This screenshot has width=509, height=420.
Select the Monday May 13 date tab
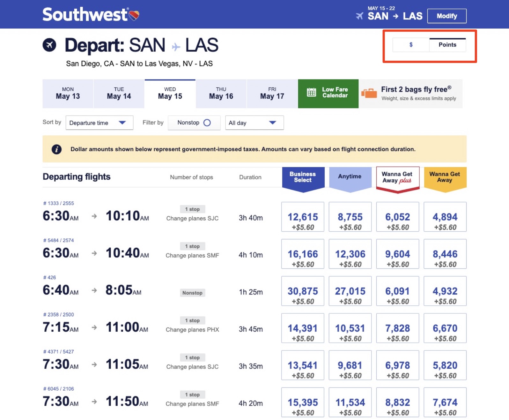click(x=68, y=93)
